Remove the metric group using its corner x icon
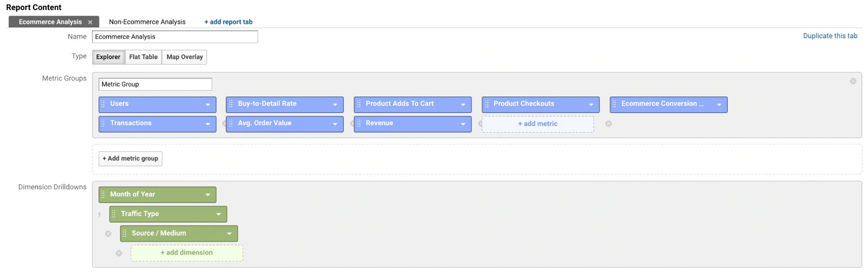The image size is (868, 273). pyautogui.click(x=853, y=81)
